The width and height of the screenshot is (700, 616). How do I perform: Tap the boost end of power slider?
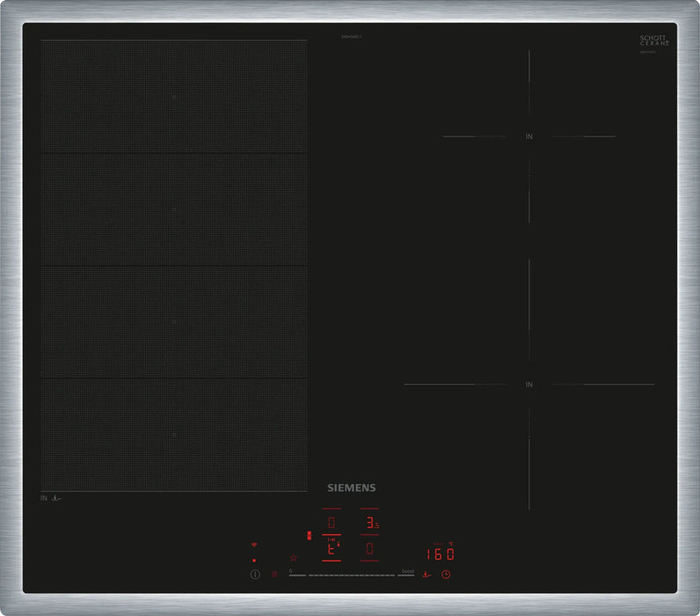click(406, 574)
